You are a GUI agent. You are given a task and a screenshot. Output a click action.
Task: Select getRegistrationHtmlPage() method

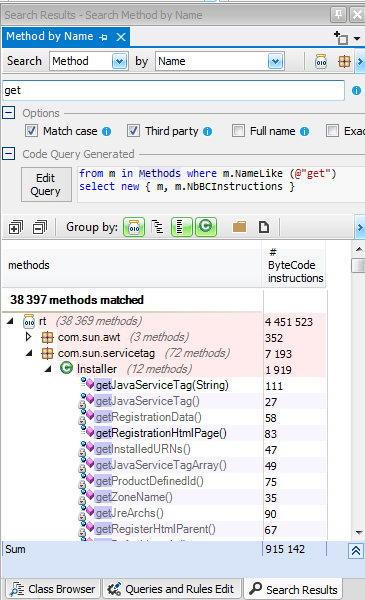click(161, 433)
